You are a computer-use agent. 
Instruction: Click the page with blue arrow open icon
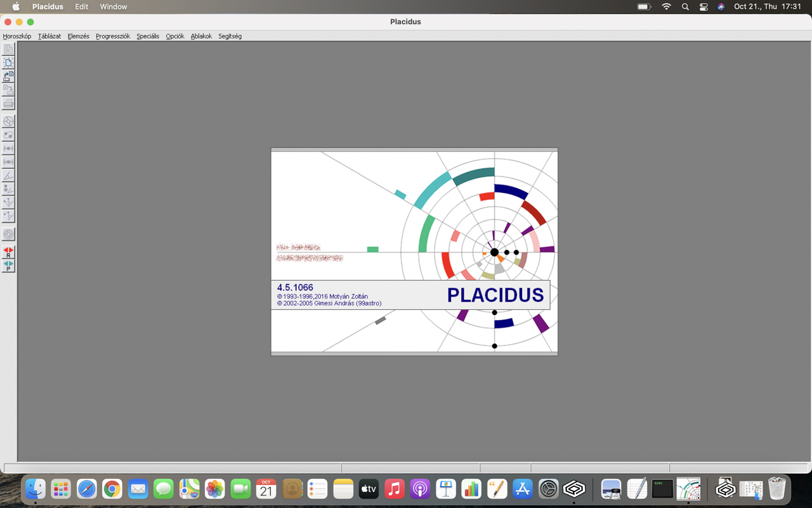coord(8,76)
